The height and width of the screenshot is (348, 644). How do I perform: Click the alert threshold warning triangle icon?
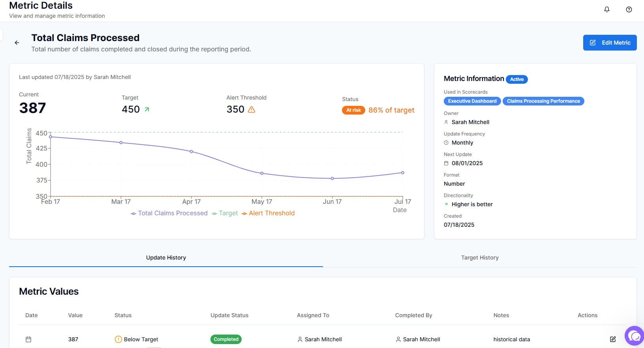coord(252,109)
